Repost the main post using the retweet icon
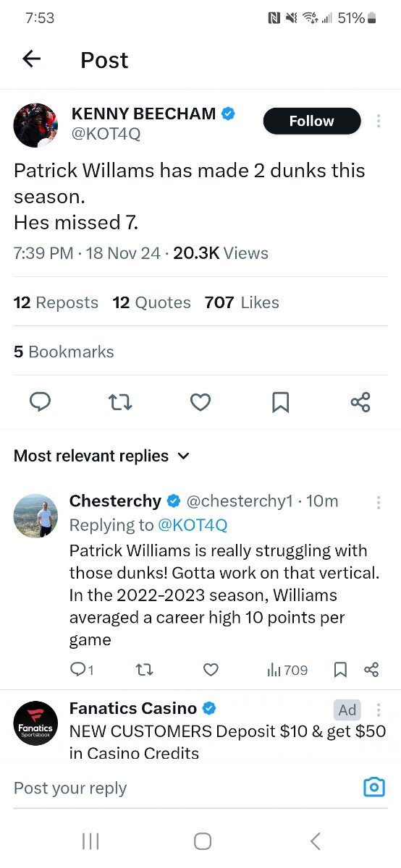Screen dimensions: 401x868 tap(120, 402)
